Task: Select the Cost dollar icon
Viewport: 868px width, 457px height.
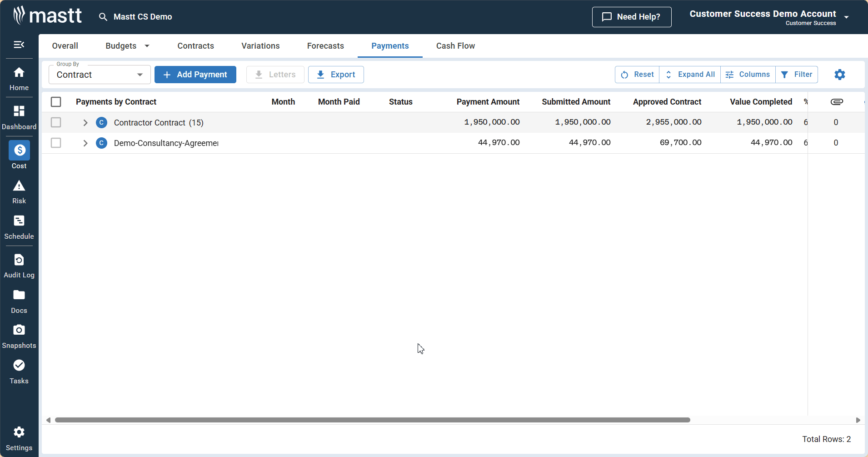Action: click(19, 150)
